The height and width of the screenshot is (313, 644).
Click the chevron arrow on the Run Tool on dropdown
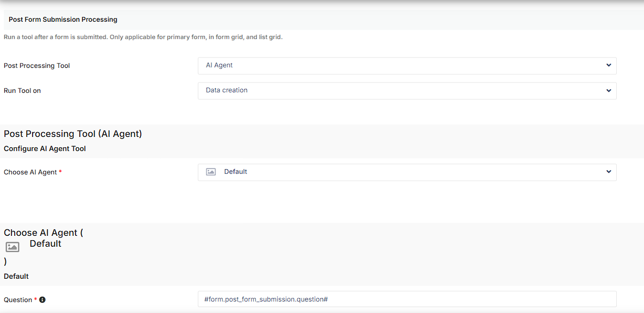pos(609,91)
